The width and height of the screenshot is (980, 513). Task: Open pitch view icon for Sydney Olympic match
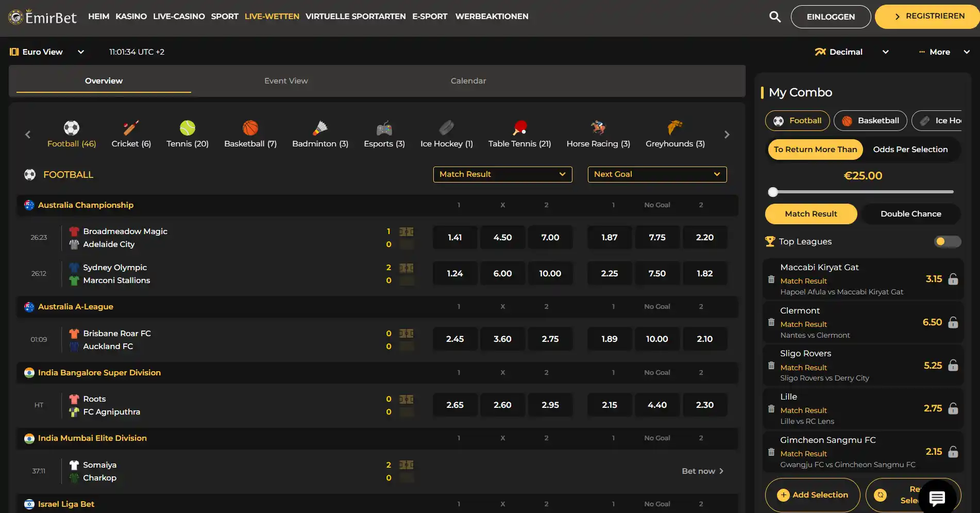coord(407,268)
